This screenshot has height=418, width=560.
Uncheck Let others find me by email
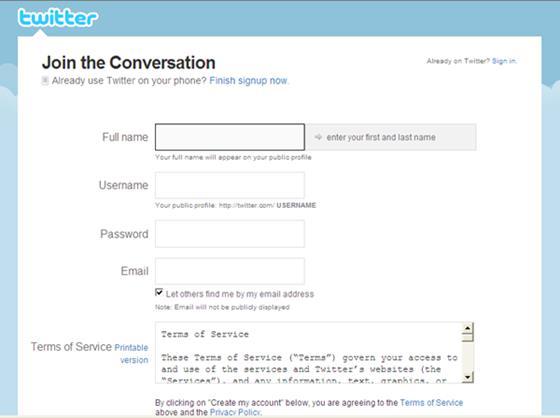tap(159, 292)
